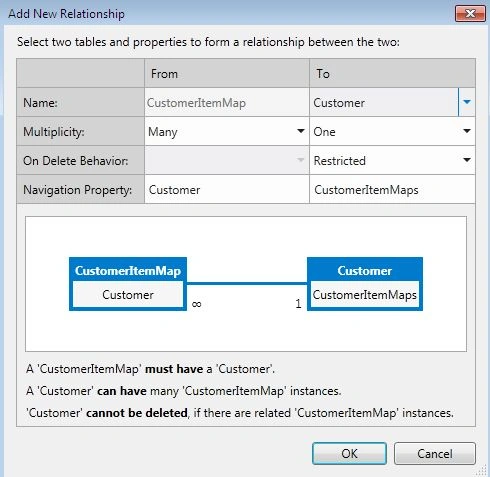Edit the To Navigation Property field CustomerItemMaps
The width and height of the screenshot is (490, 477).
click(392, 190)
